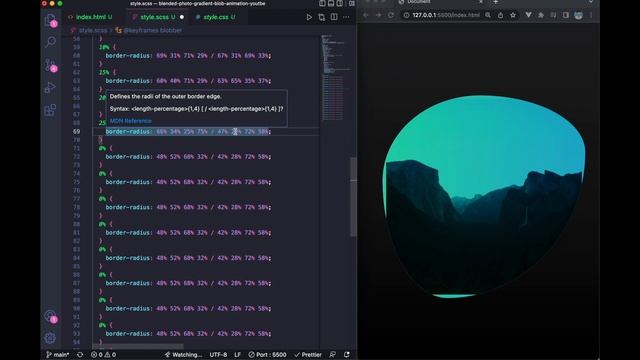Reload the browser page
640x360 pixels.
(x=391, y=15)
